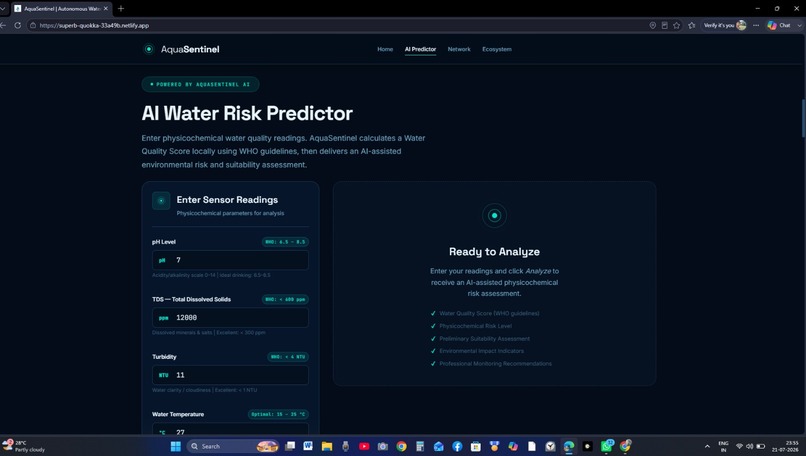Click the 'Verify it's you' profile button
The image size is (806, 456).
click(725, 25)
